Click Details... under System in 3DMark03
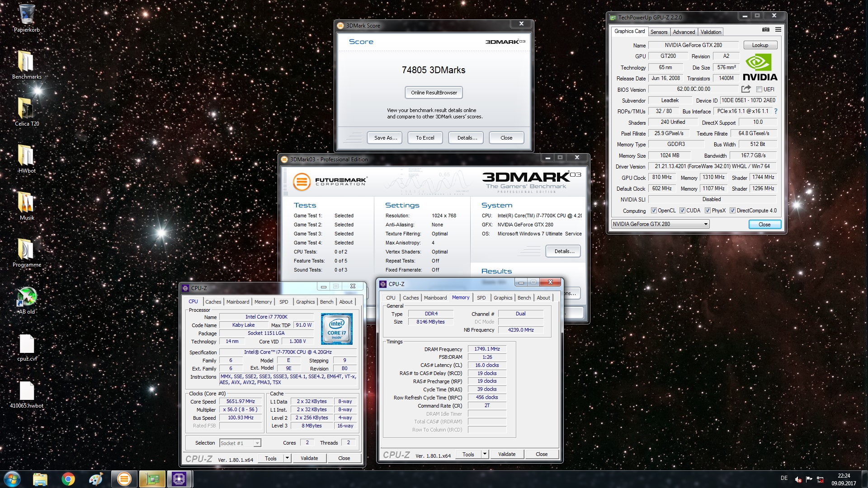 pos(564,251)
